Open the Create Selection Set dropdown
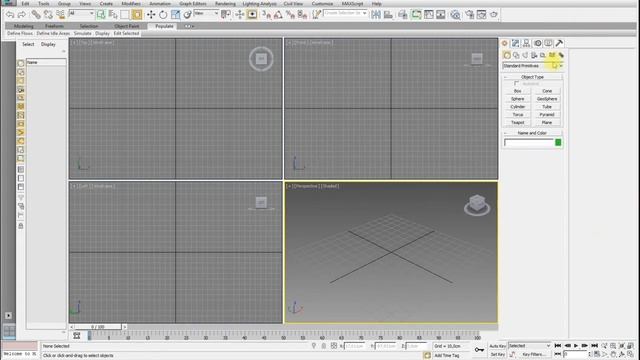The image size is (640, 360). [345, 13]
